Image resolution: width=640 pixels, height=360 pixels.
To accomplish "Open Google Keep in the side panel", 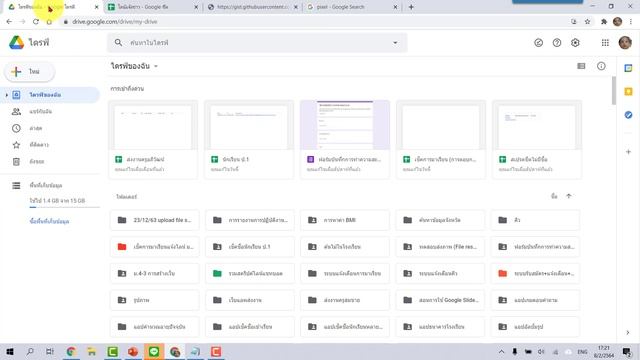I will [628, 91].
